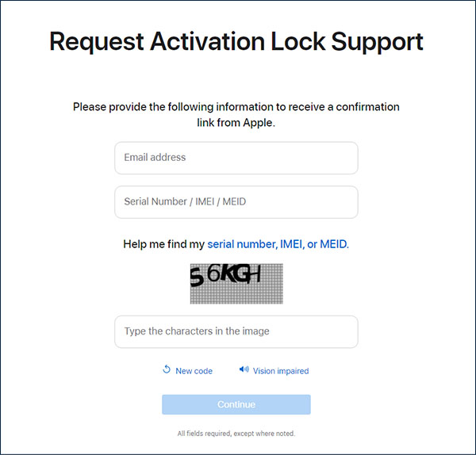Select the "Type the characters in the image" field
This screenshot has width=476, height=455.
[236, 331]
